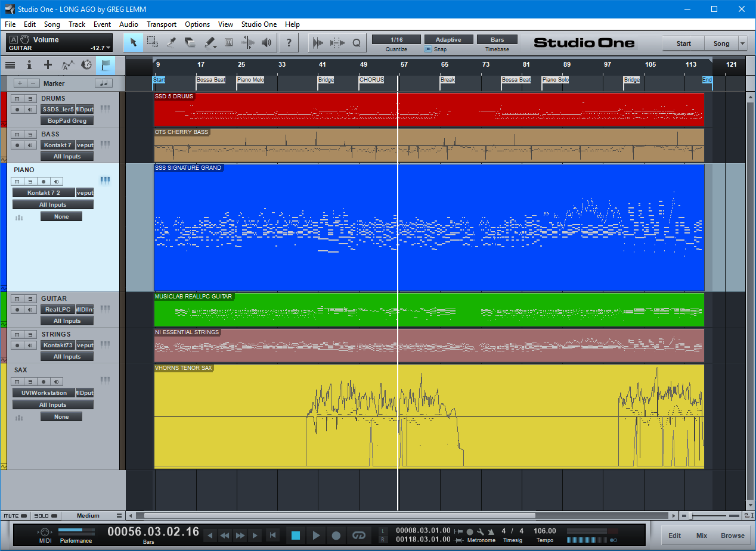Open the Event menu
The image size is (756, 551).
[102, 24]
